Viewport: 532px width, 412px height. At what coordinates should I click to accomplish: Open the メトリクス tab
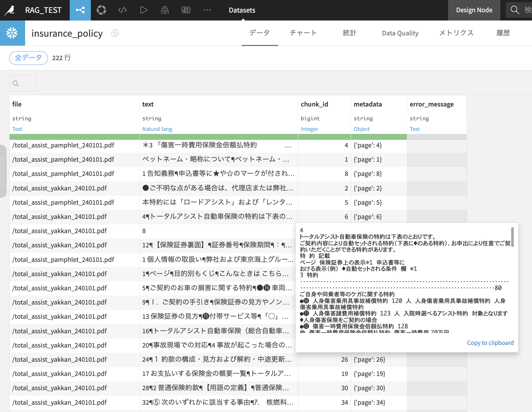pyautogui.click(x=456, y=33)
